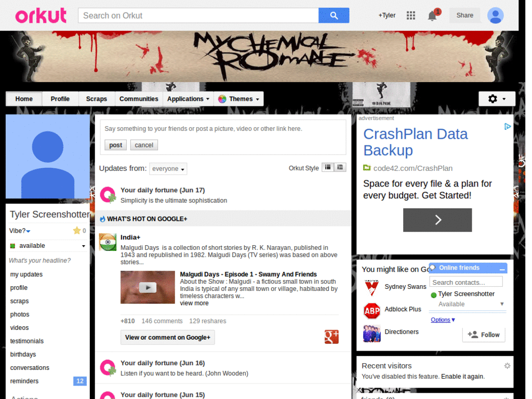This screenshot has height=399, width=532.
Task: Click the Adblock Plus ABP icon
Action: [x=372, y=311]
